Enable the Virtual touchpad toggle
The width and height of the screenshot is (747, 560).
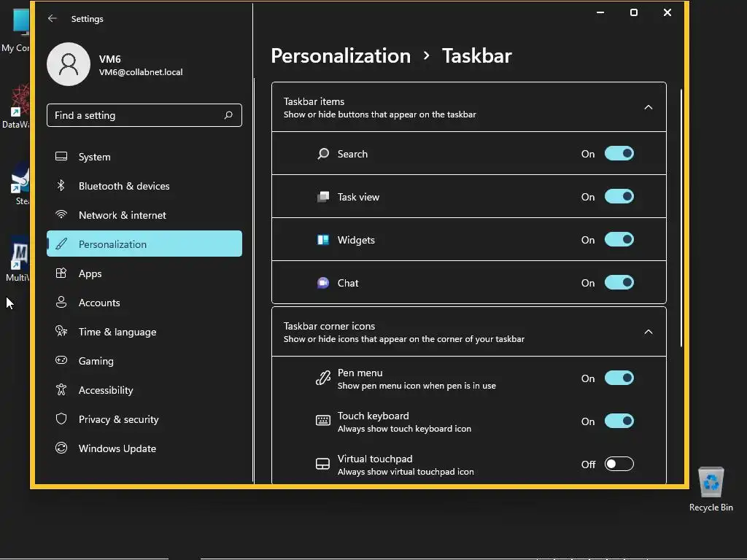coord(619,464)
